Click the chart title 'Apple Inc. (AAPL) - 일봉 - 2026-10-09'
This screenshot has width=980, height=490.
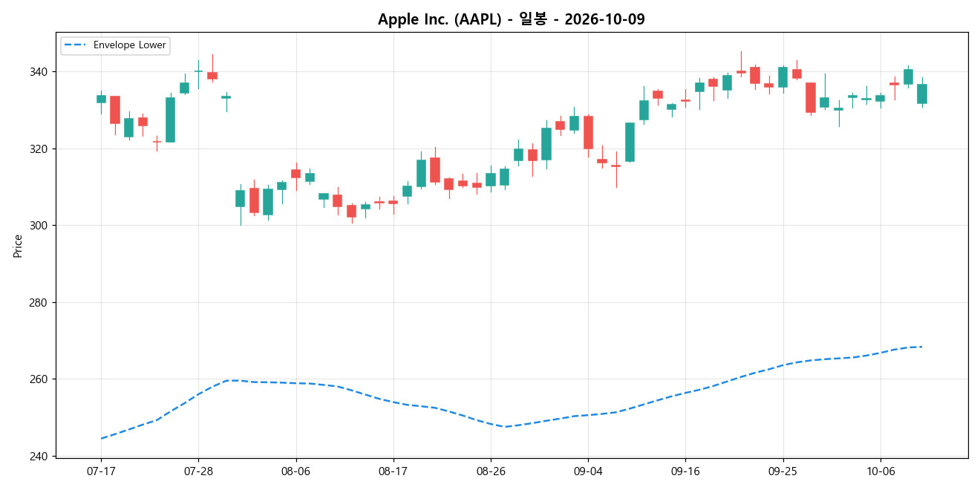coord(511,19)
